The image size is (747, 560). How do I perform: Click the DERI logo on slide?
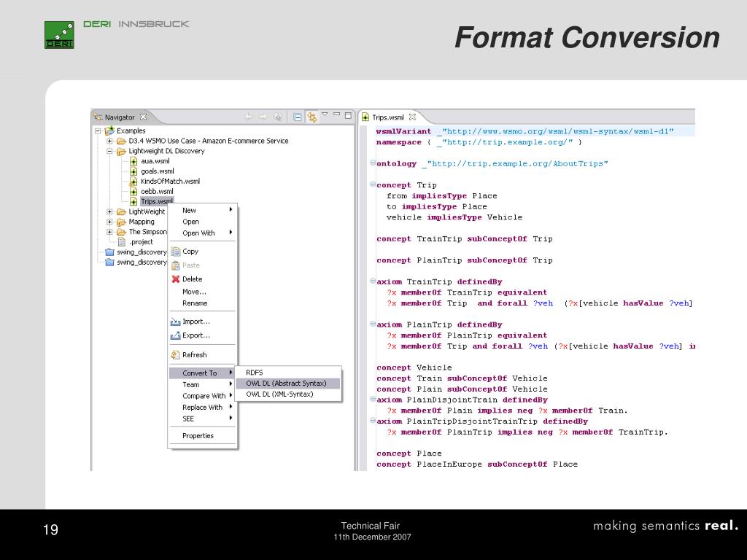[59, 35]
